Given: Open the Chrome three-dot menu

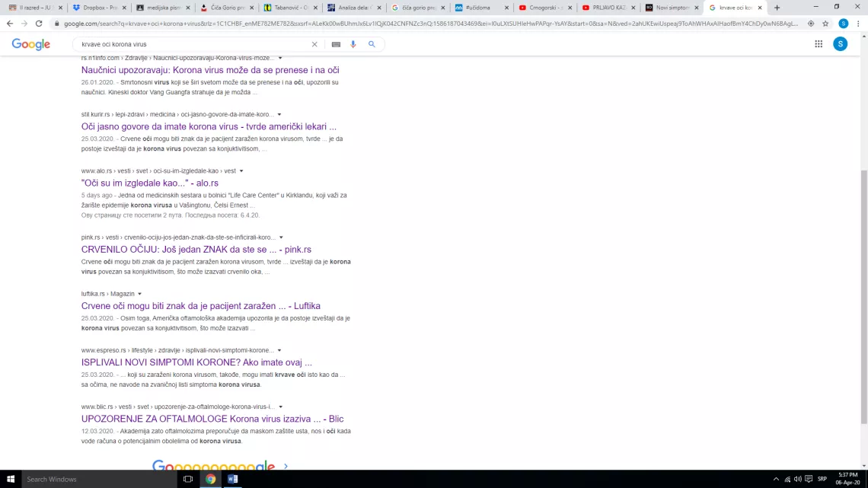Looking at the screenshot, I should pos(858,24).
